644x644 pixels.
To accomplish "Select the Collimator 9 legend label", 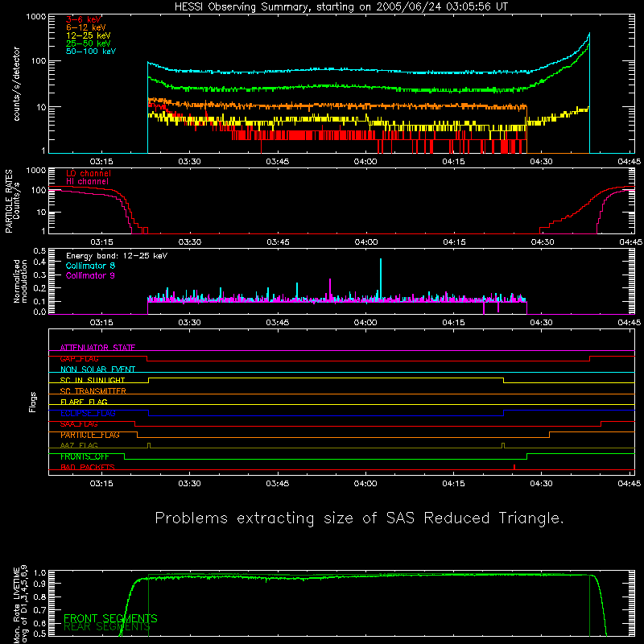I will point(90,275).
